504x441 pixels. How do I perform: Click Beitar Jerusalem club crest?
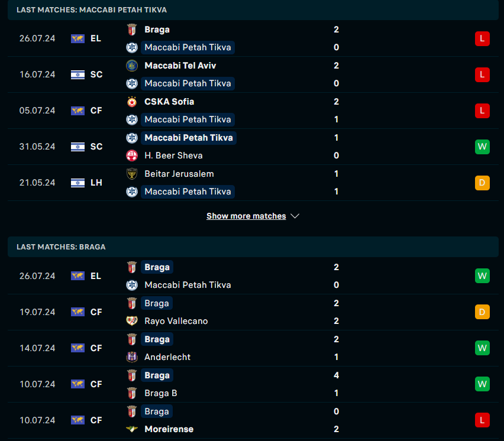pyautogui.click(x=132, y=174)
